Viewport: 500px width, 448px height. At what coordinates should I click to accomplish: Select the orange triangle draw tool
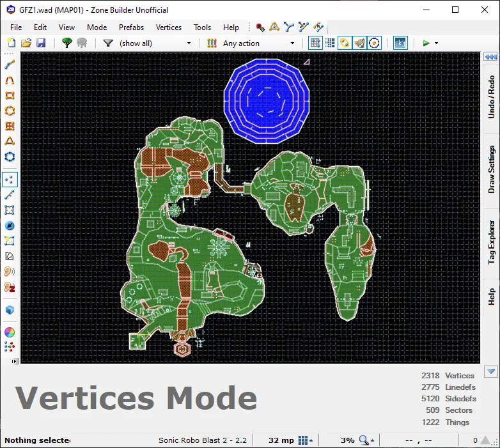pyautogui.click(x=10, y=141)
